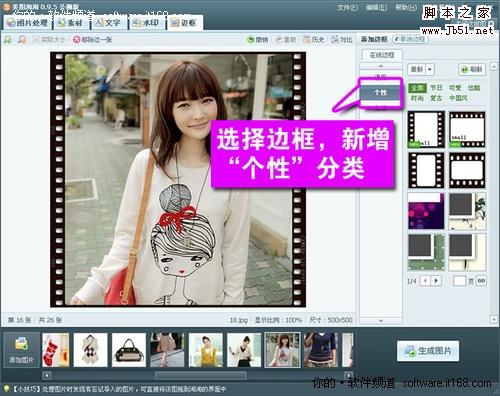500x396 pixels.
Task: Click the 对比 compare button
Action: tap(342, 40)
